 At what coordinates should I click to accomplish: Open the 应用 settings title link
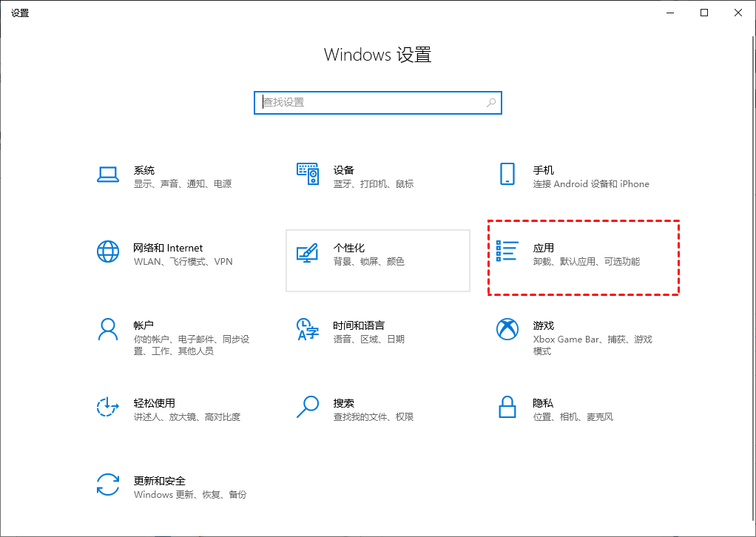[x=543, y=248]
